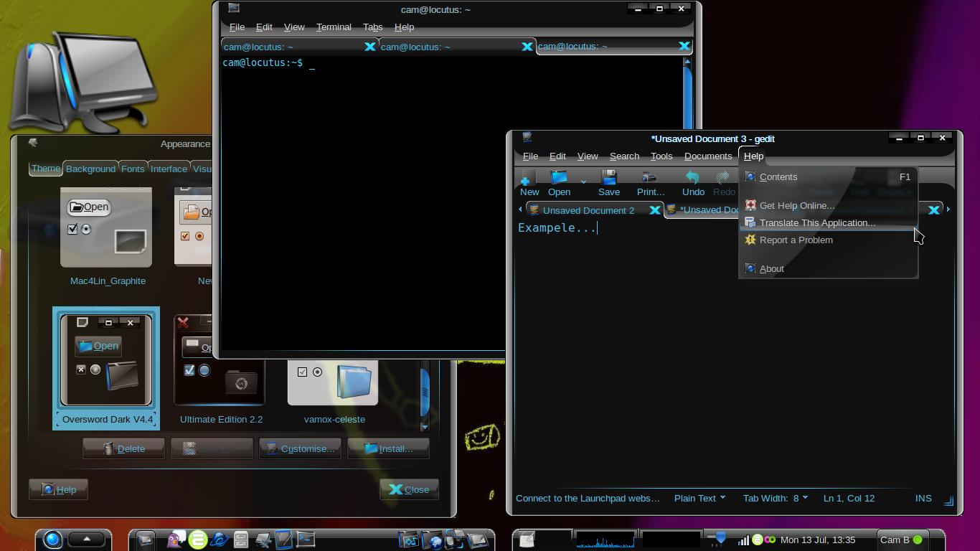The width and height of the screenshot is (980, 551).
Task: Click the system monitor graph applet
Action: [606, 540]
